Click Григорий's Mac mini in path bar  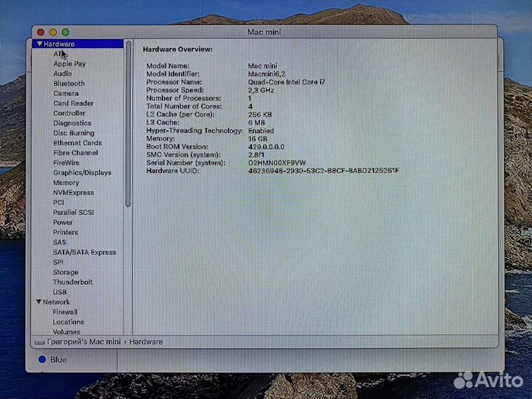pos(83,341)
